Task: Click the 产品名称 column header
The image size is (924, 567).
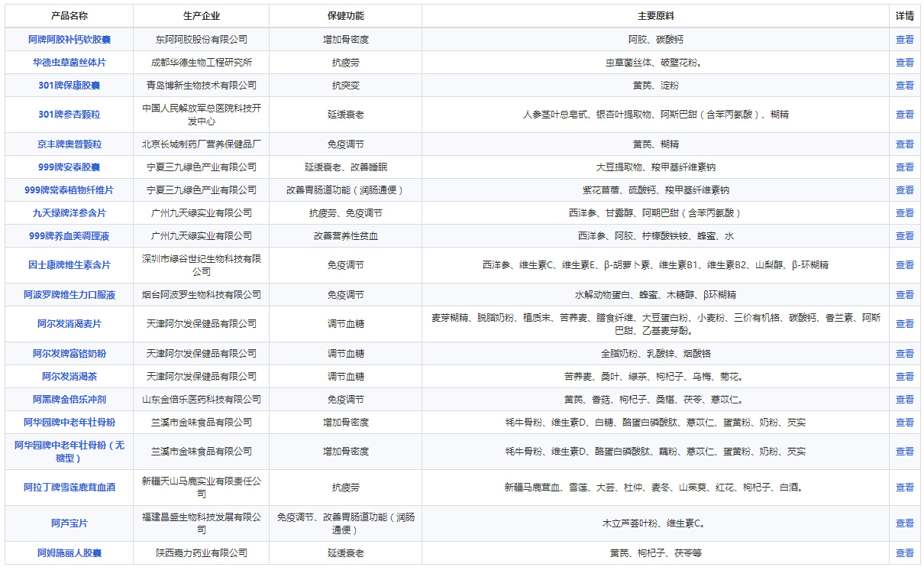Action: [69, 16]
